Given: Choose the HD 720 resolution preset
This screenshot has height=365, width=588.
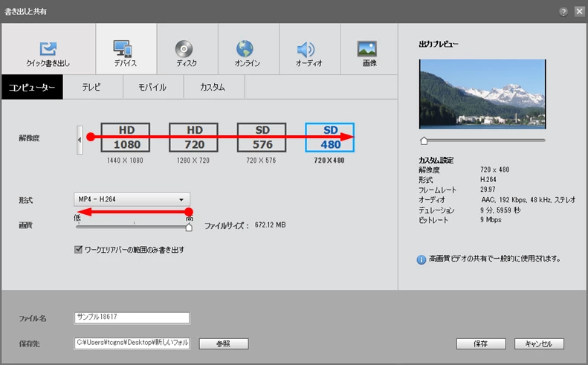Looking at the screenshot, I should [x=193, y=138].
